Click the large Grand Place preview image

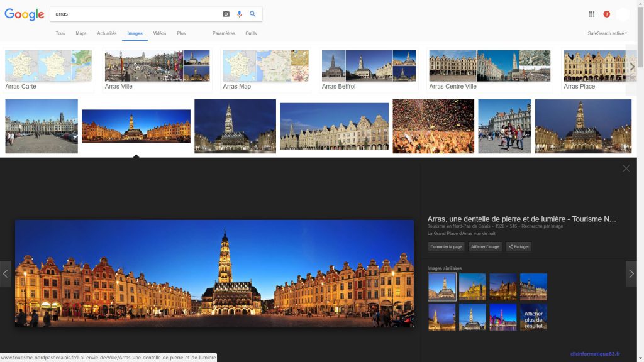click(214, 273)
